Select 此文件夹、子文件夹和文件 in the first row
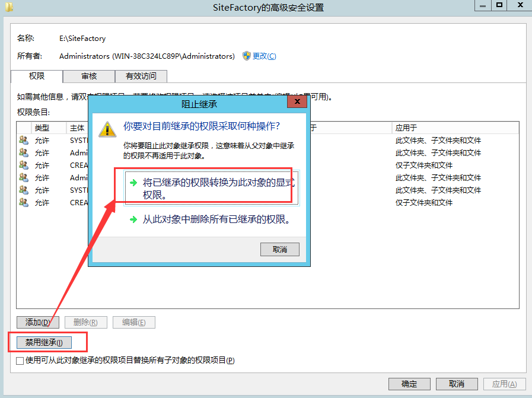The height and width of the screenshot is (398, 532). point(438,140)
